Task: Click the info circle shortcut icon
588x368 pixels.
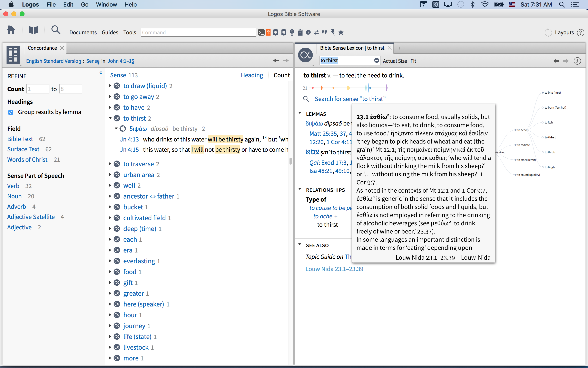Action: 308,32
